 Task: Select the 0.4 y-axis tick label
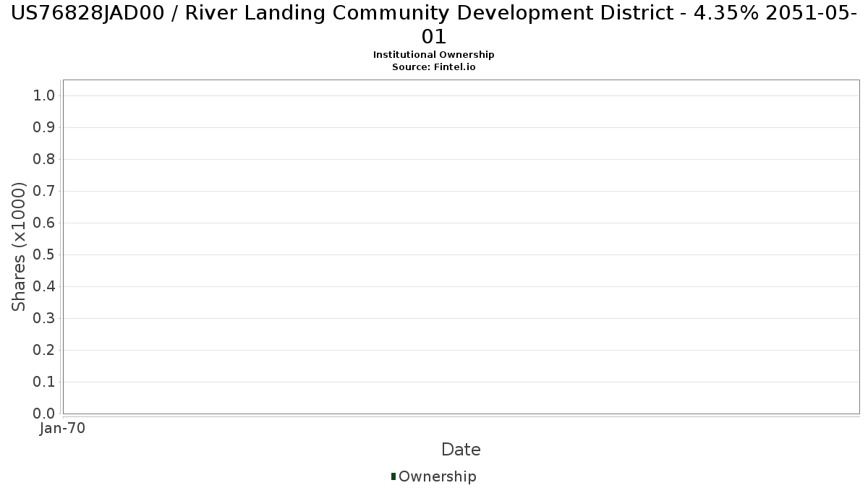pos(44,287)
